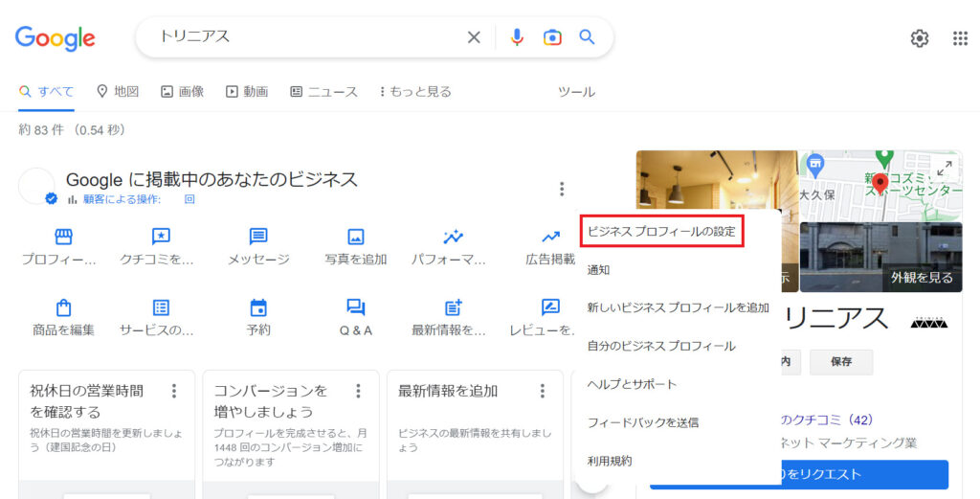Click 顧客による操作 link
The image size is (980, 499).
[122, 199]
